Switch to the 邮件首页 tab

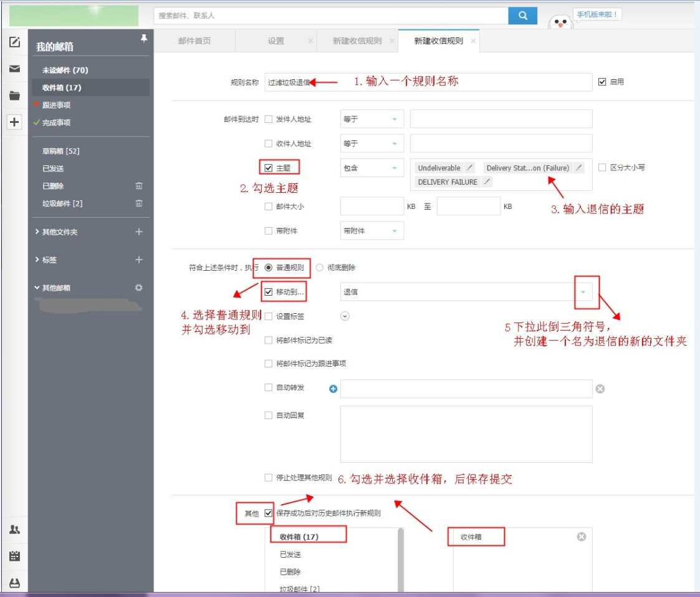click(x=194, y=41)
